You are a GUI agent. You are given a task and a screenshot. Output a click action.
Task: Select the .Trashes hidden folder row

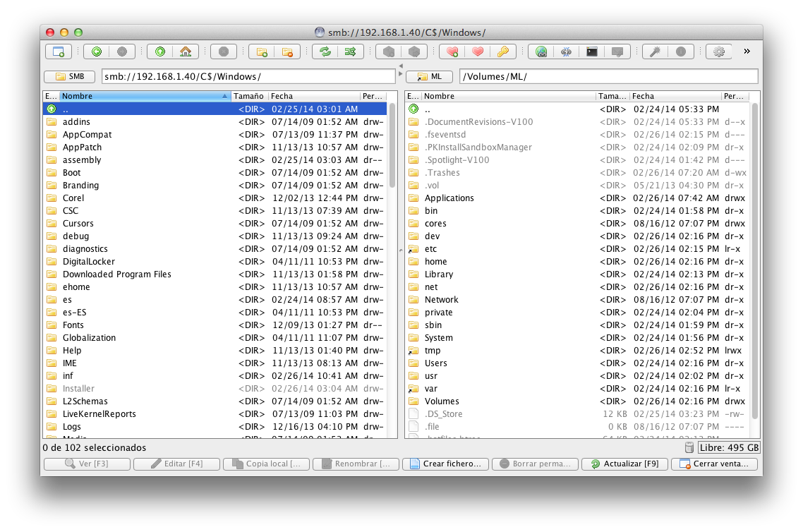click(578, 173)
